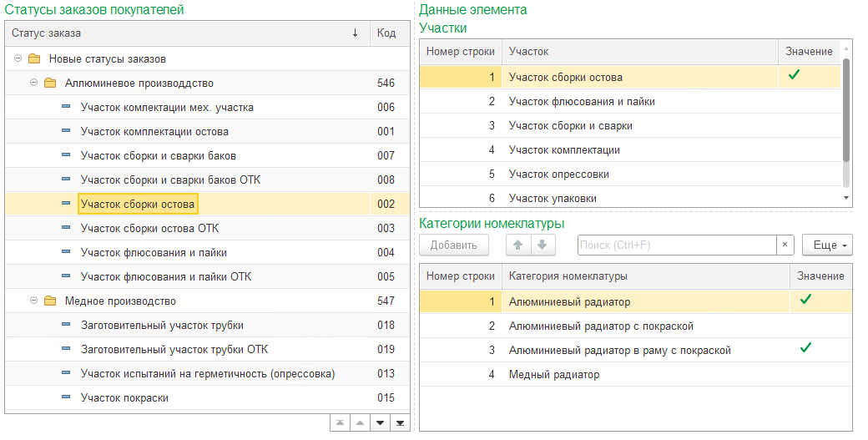The image size is (868, 440).
Task: Toggle checkmark for Алюминиевый радиатор в раму с покраской
Action: point(805,348)
